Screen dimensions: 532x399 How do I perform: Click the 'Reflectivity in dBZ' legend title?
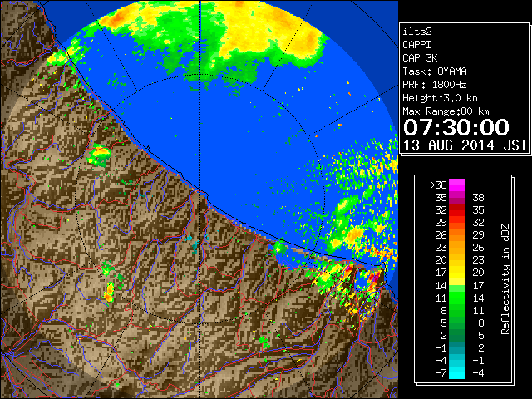pos(505,279)
